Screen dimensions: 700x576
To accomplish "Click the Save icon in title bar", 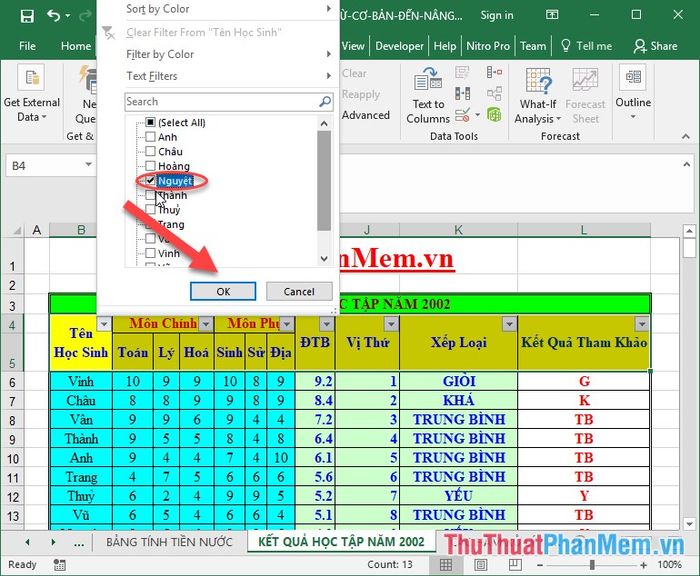I will coord(27,16).
